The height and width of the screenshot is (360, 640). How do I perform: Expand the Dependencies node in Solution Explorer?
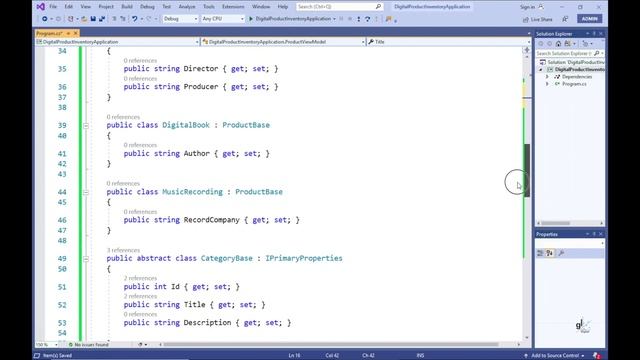coord(547,77)
